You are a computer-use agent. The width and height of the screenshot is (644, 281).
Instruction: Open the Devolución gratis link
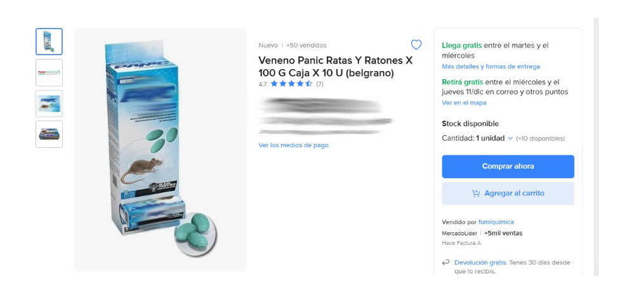480,263
